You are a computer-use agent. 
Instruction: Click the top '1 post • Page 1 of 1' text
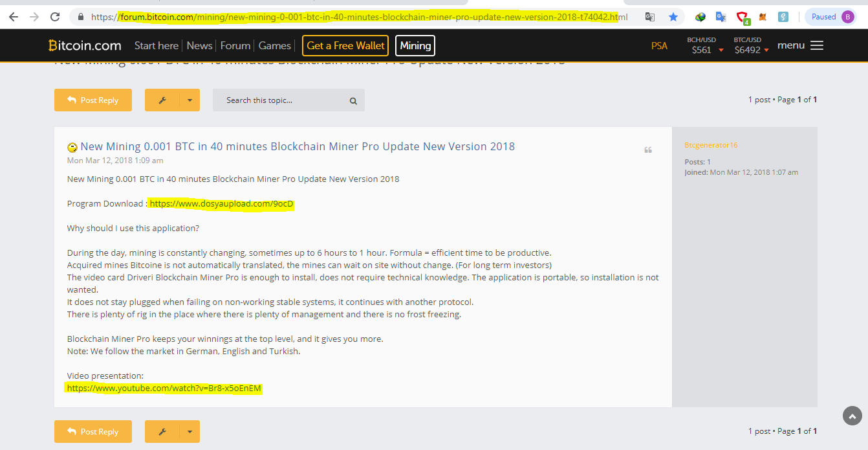783,100
